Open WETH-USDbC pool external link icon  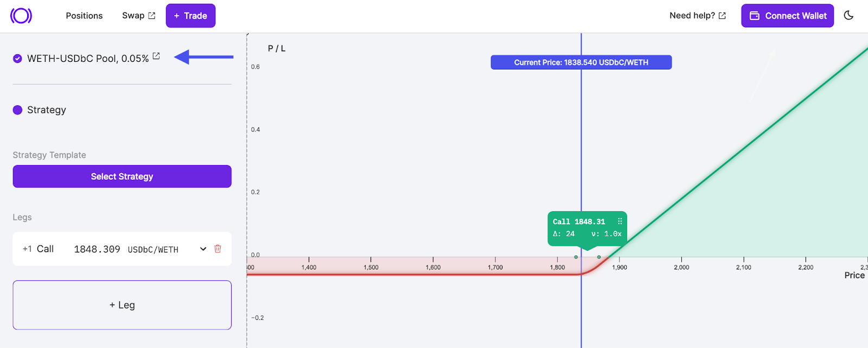click(156, 56)
